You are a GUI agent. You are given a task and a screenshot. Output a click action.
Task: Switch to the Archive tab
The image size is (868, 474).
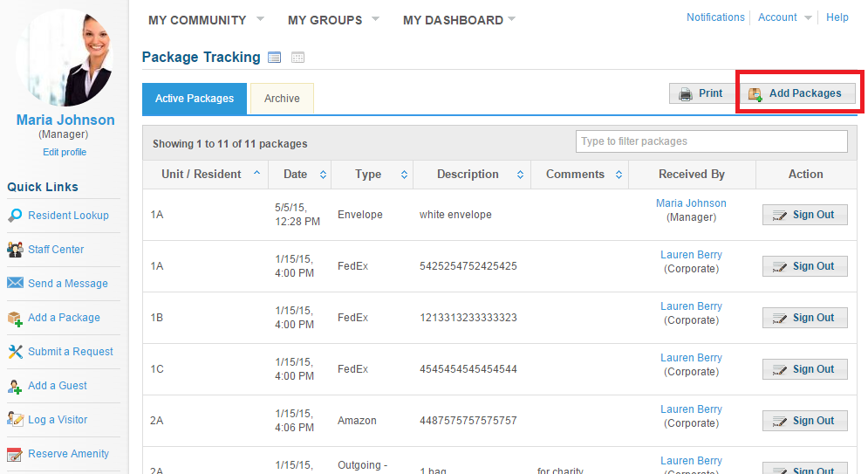(282, 99)
